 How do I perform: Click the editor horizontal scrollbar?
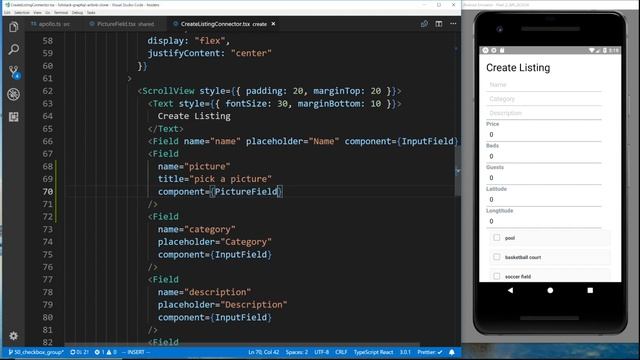coord(242,344)
